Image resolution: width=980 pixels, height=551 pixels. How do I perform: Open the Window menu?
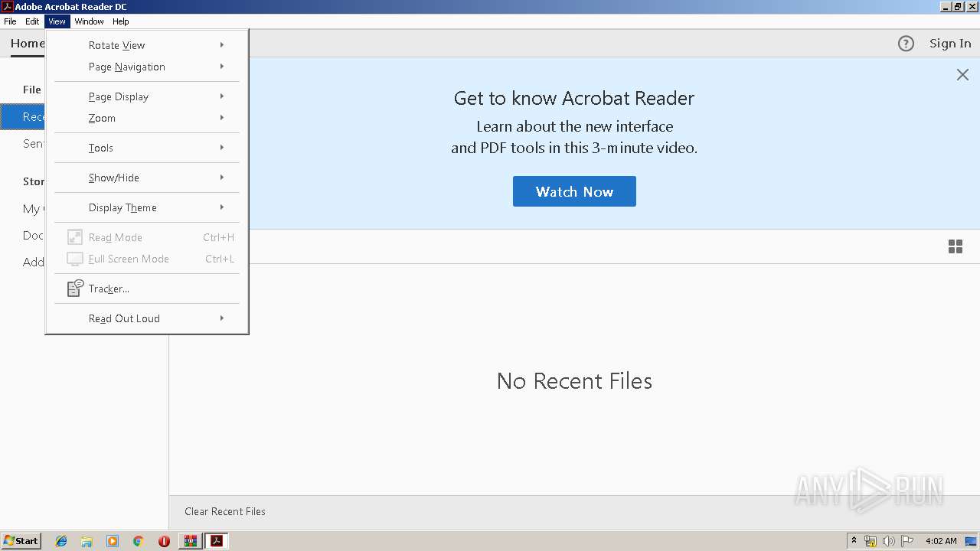(x=89, y=21)
